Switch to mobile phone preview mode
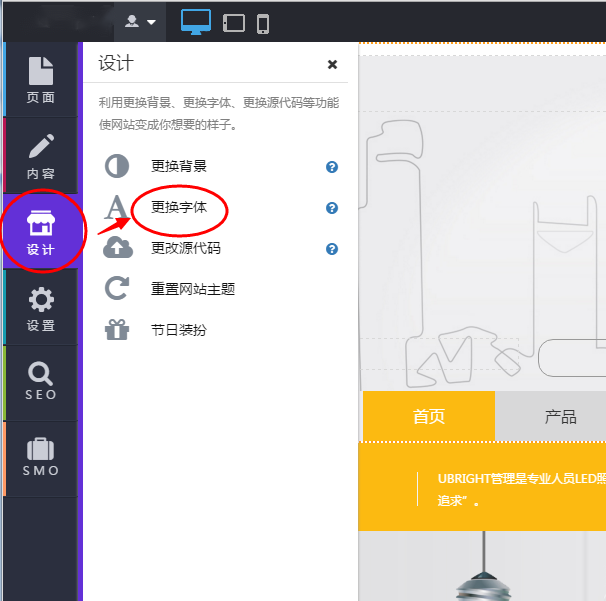Image resolution: width=606 pixels, height=601 pixels. click(263, 23)
